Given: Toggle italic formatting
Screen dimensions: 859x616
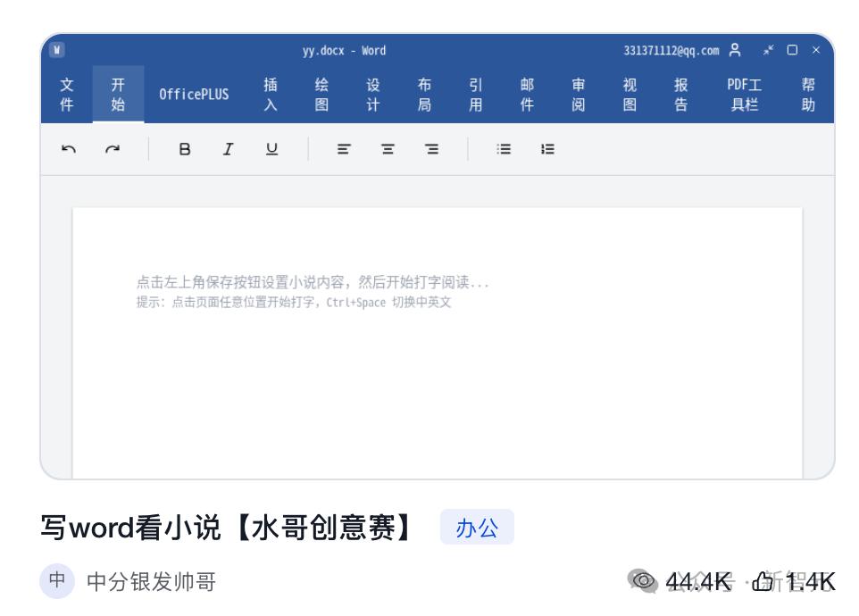Looking at the screenshot, I should [x=228, y=149].
